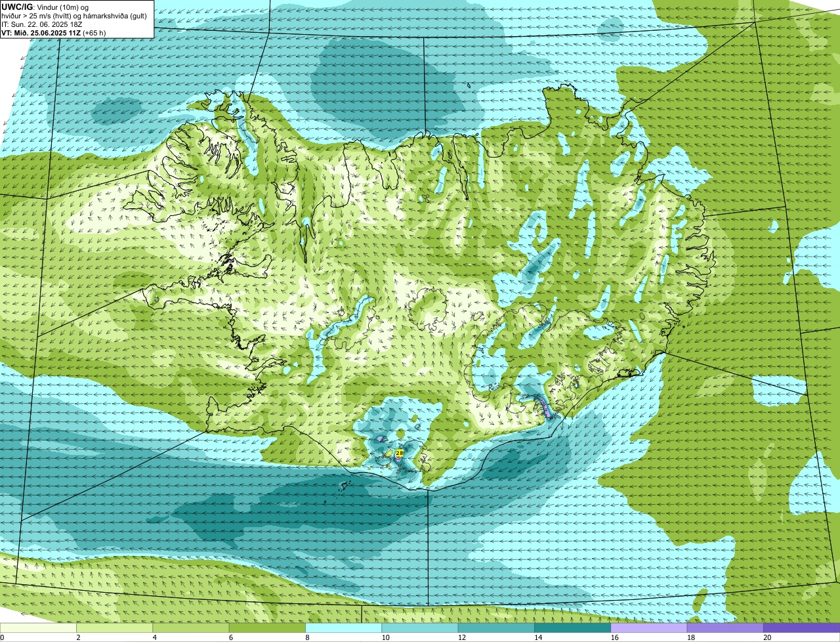Click the 'IT: Sun. 22. 06. 2025 18Z' line

[x=42, y=24]
